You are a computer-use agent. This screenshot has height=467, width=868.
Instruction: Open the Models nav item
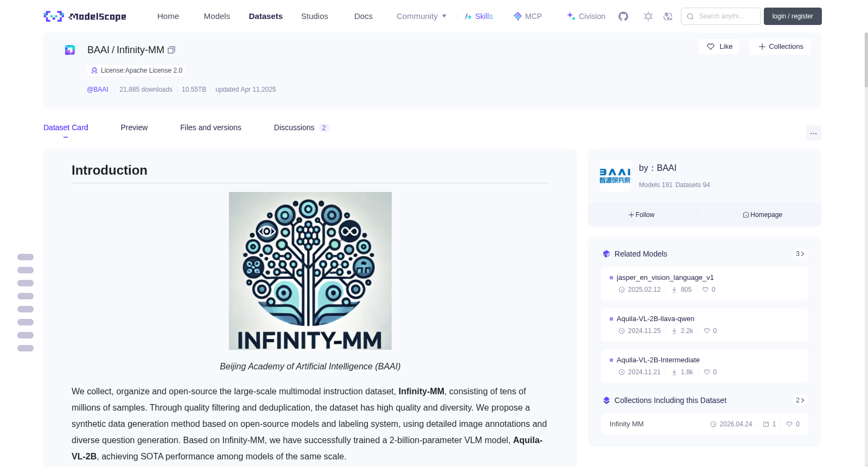coord(217,16)
